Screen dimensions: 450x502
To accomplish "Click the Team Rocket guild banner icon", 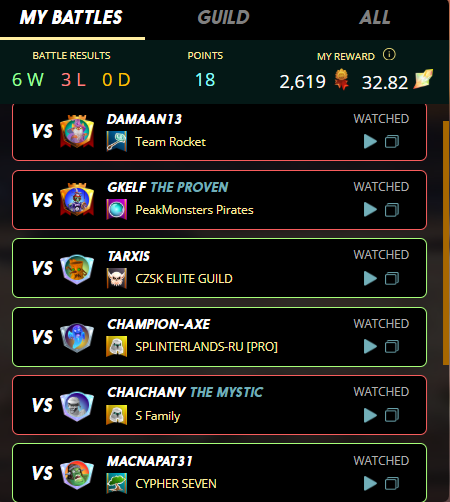I will point(116,141).
